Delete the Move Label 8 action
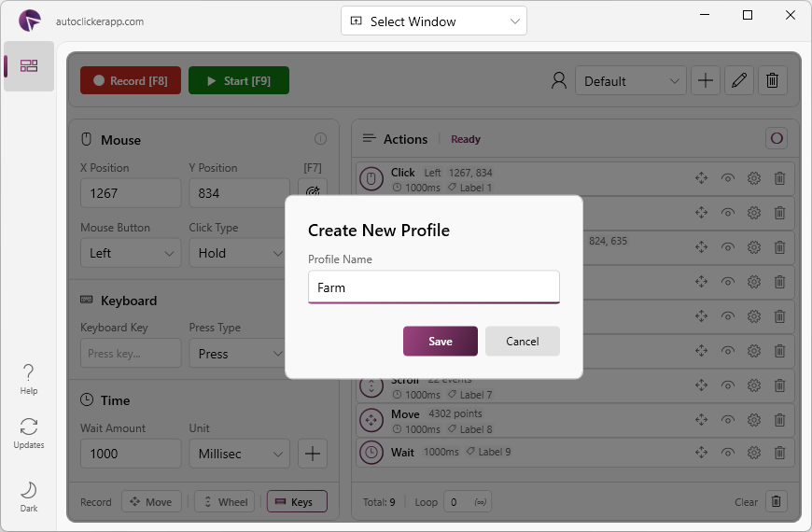The height and width of the screenshot is (532, 812). (779, 420)
